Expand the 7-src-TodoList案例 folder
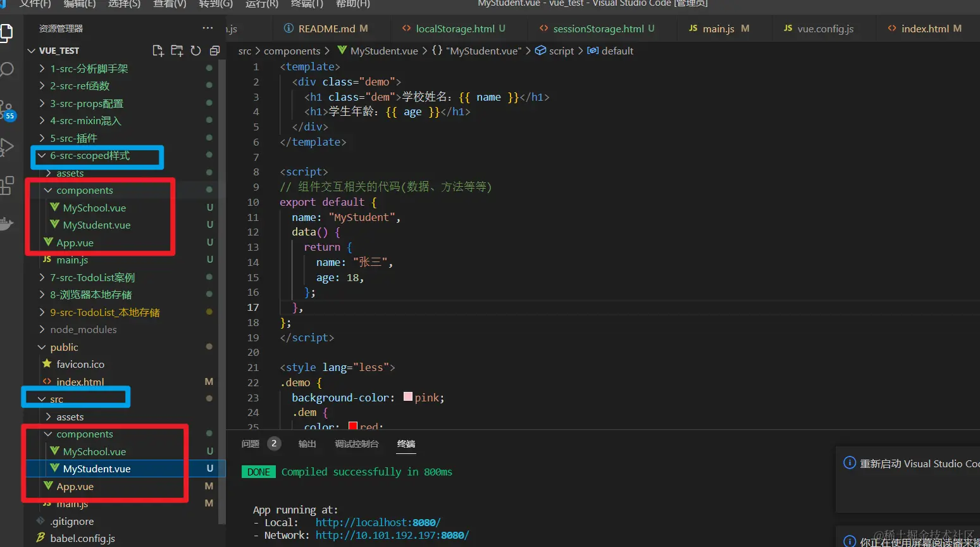Screen dimensions: 980x547 point(42,277)
